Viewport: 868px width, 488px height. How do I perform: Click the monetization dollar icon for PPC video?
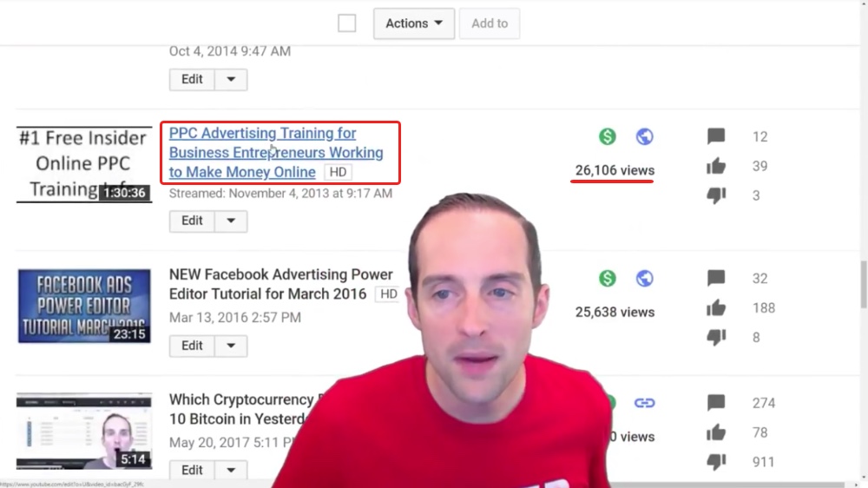608,136
